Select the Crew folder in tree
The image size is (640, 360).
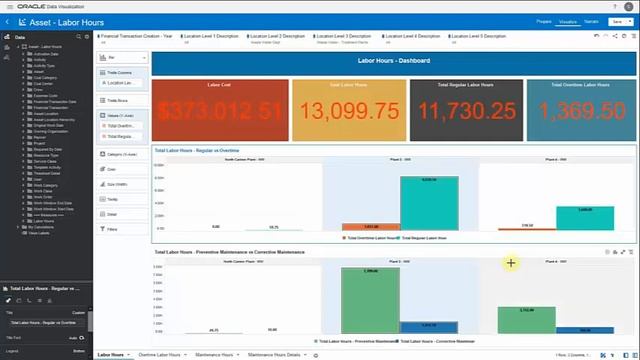(x=38, y=89)
